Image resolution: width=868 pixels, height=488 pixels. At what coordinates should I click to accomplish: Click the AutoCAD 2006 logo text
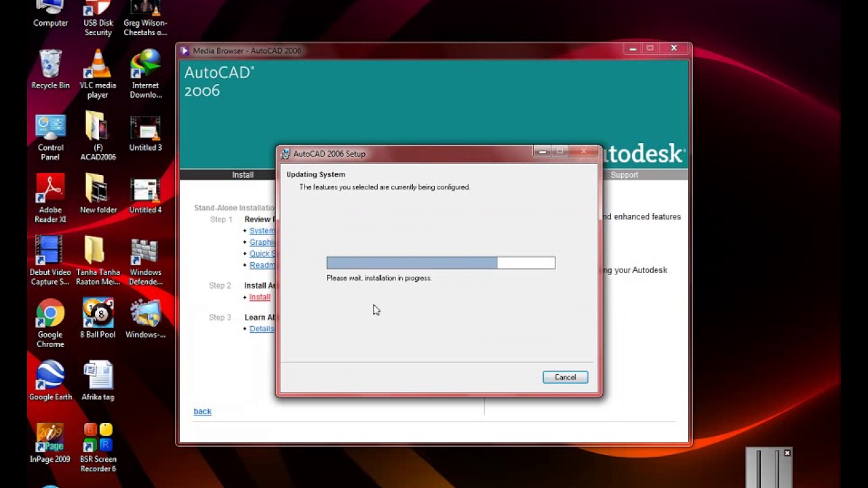tap(219, 81)
